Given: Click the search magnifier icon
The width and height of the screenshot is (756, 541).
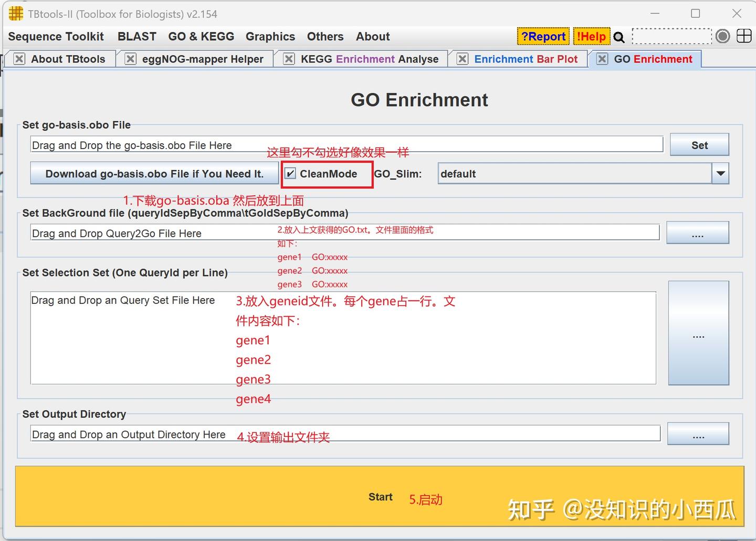Looking at the screenshot, I should pyautogui.click(x=619, y=37).
